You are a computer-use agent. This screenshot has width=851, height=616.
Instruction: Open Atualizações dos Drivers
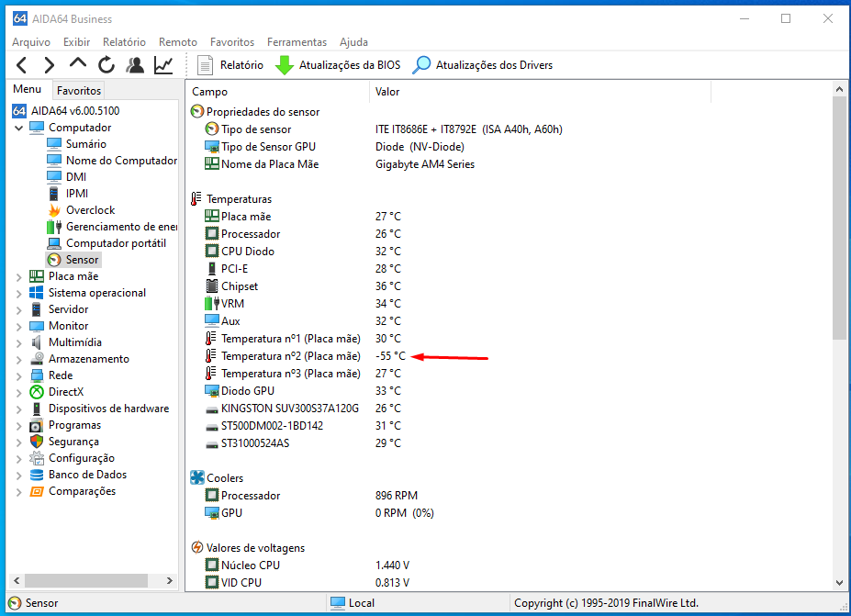pos(482,65)
